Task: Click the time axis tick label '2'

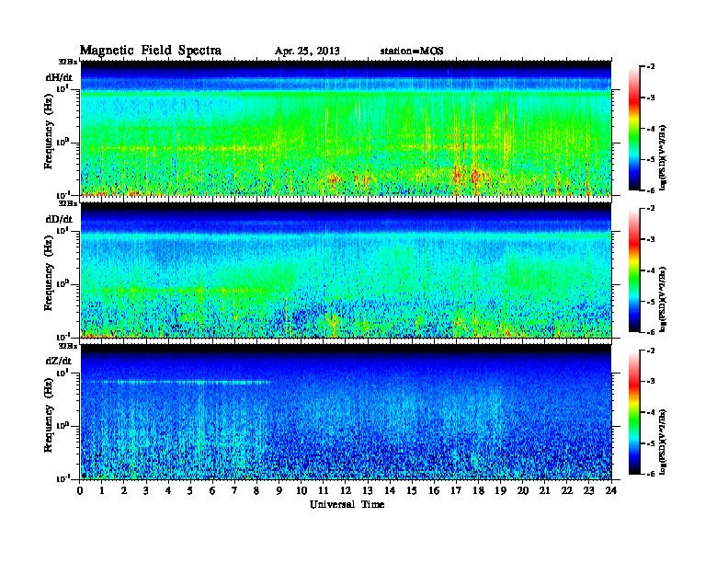Action: [124, 491]
